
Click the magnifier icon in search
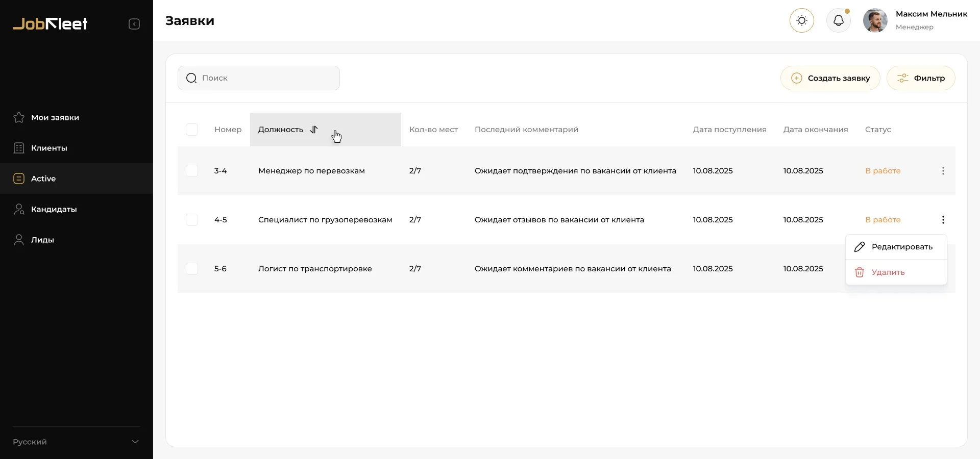[191, 78]
